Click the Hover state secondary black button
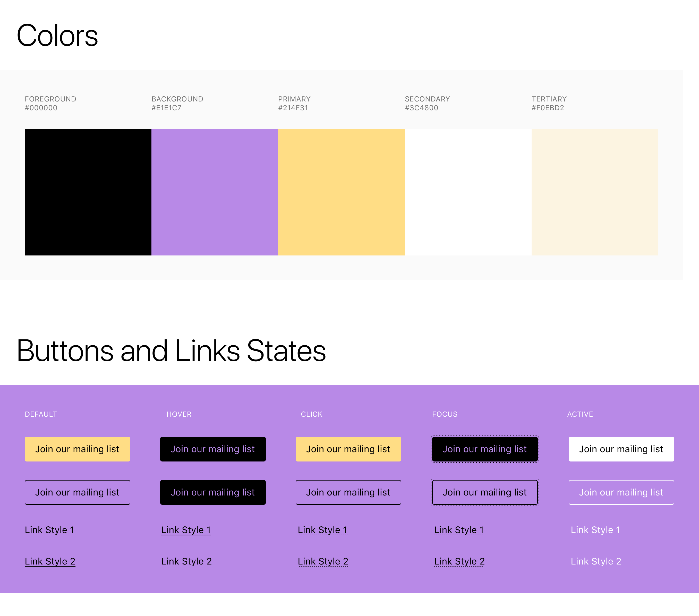This screenshot has height=616, width=699. (213, 492)
